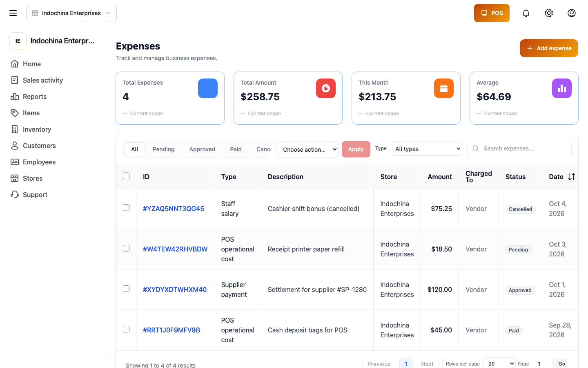Toggle the select-all expenses checkbox
Viewport: 588px width, 368px height.
(x=126, y=176)
